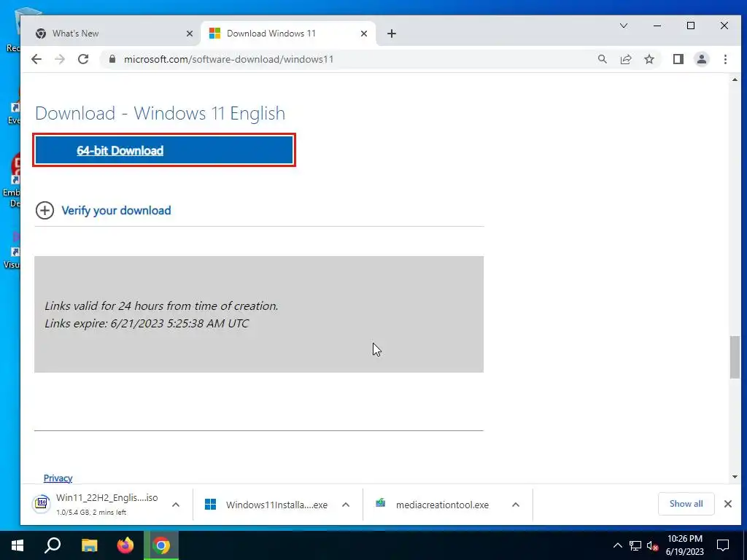Click the Links expire date text
Image resolution: width=747 pixels, height=560 pixels.
tap(147, 323)
